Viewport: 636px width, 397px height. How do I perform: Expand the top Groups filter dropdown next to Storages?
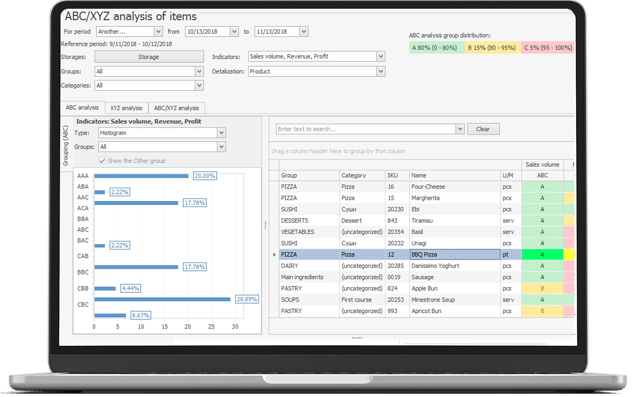coord(199,71)
